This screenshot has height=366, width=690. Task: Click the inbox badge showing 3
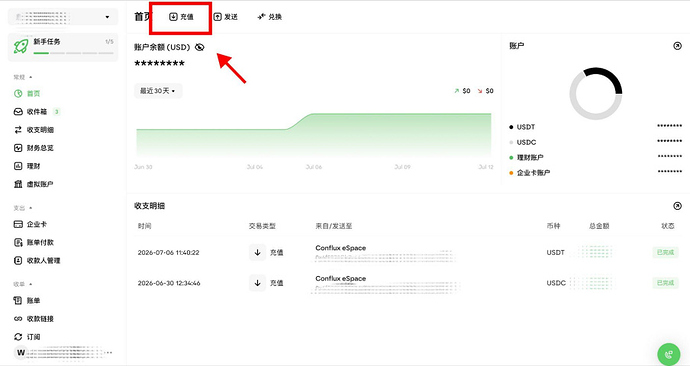click(56, 112)
